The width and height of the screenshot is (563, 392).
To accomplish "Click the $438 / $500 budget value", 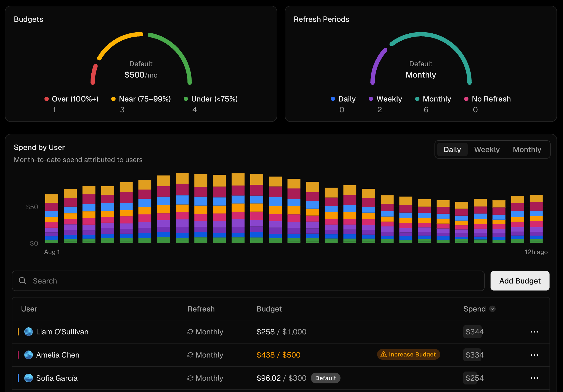I will [278, 355].
